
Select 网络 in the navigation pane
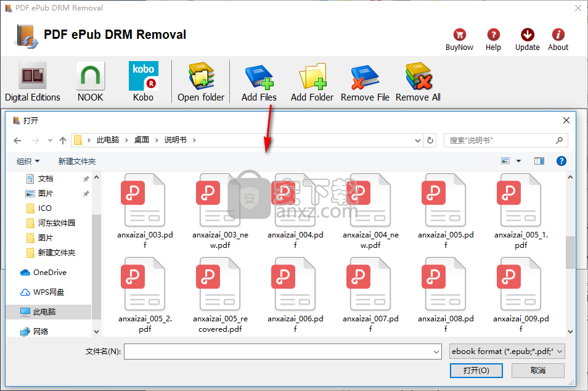pos(41,331)
